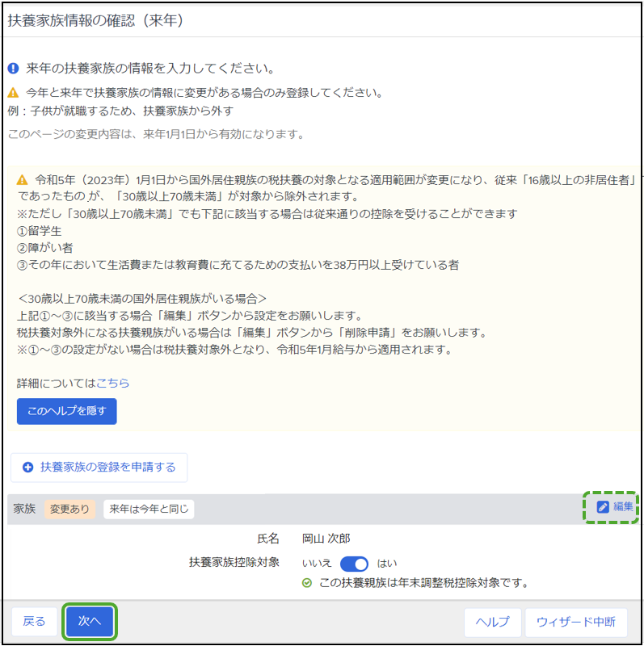Open the こちら details link
644x646 pixels.
click(x=112, y=383)
